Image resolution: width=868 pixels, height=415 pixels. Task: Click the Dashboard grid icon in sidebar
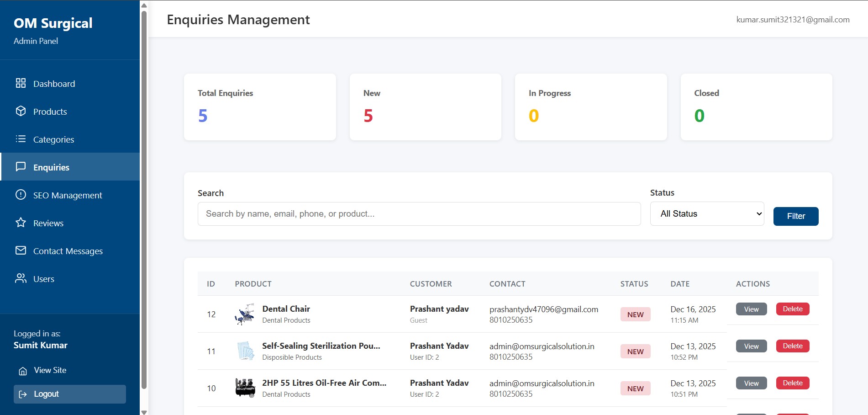coord(21,83)
